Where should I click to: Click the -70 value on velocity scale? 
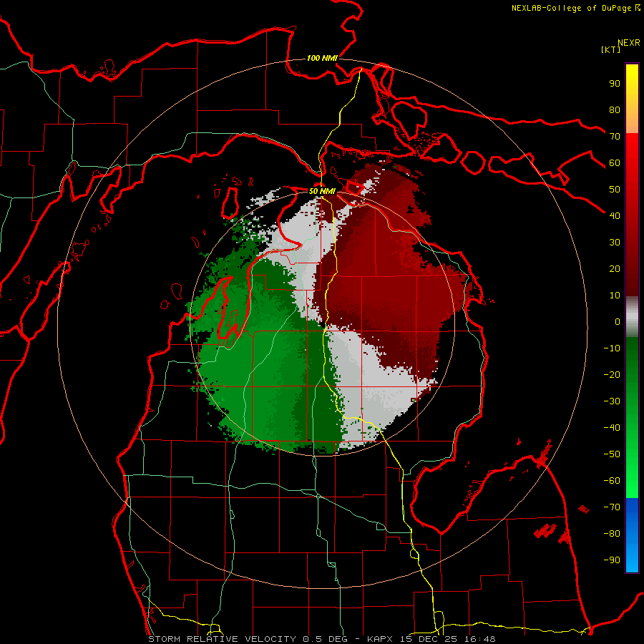pos(612,507)
